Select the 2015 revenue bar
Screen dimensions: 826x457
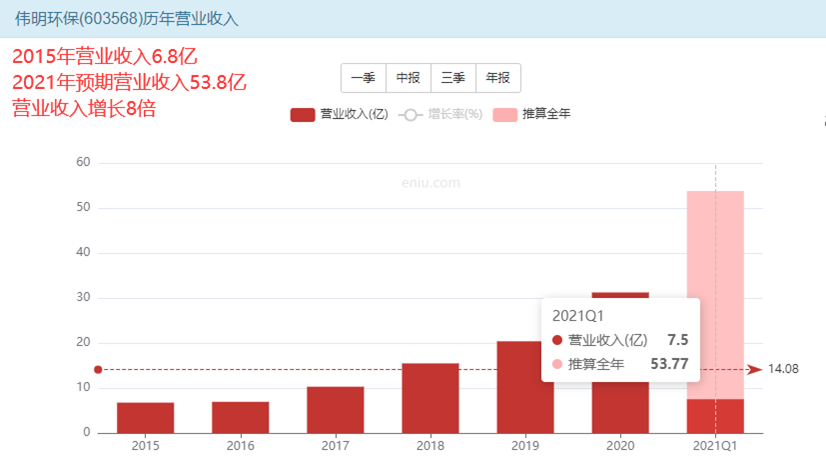click(x=145, y=418)
